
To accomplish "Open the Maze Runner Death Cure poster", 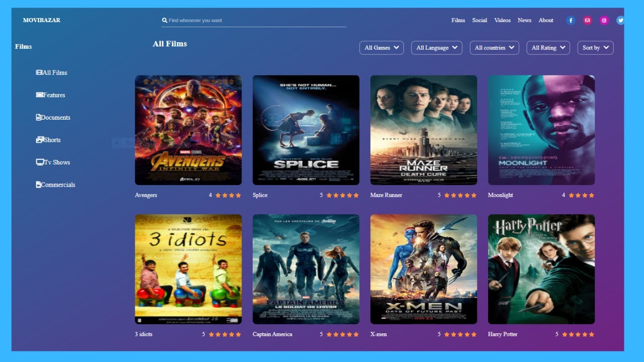I will pyautogui.click(x=424, y=130).
